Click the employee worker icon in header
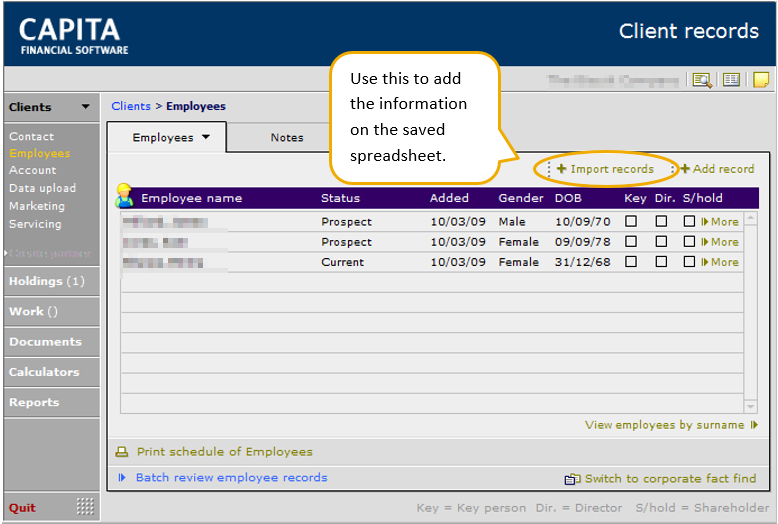Screen dimensions: 778x524 tap(124, 195)
